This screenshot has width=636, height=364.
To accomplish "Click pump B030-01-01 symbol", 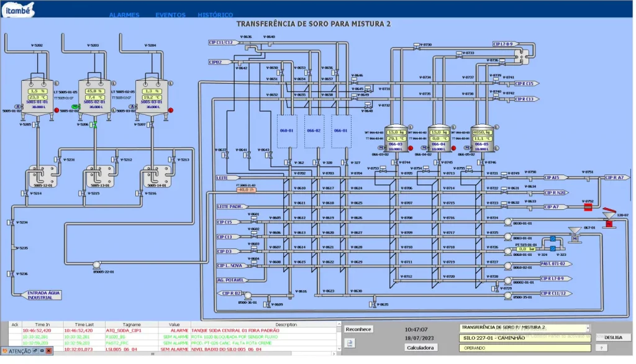I will click(x=507, y=222).
